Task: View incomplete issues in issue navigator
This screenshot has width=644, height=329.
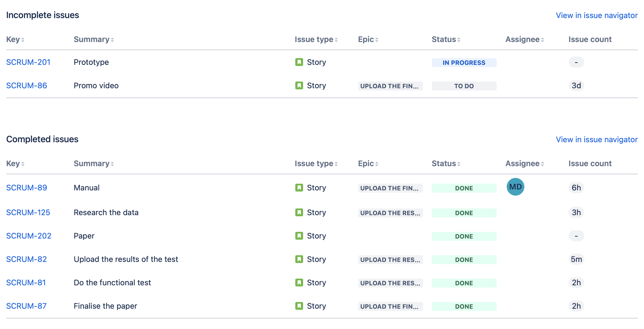Action: [596, 15]
